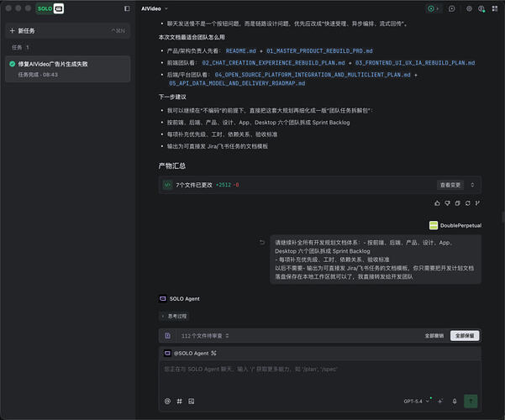Thumbs down the agent response
Screen dimensions: 505x420
[447, 203]
